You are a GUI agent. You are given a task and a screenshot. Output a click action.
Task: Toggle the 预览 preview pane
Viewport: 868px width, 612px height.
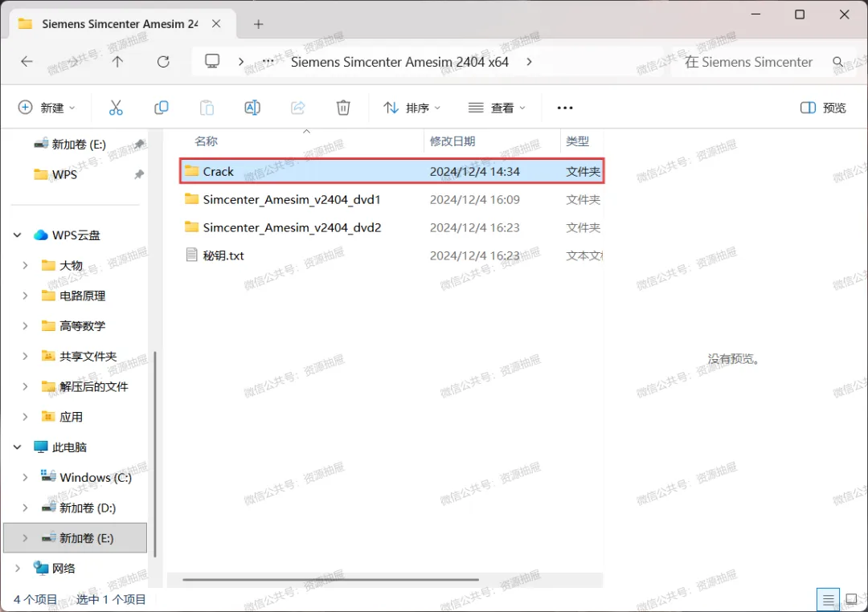click(823, 108)
